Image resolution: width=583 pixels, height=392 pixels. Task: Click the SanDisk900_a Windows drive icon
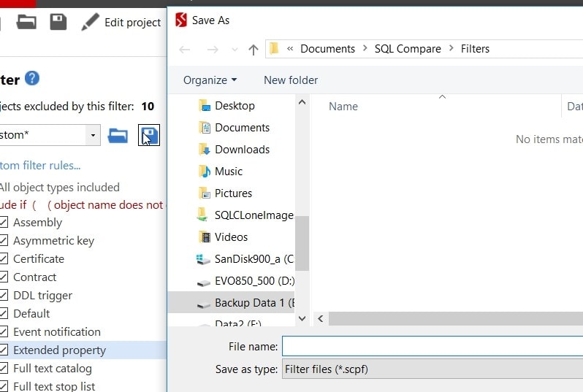point(203,259)
